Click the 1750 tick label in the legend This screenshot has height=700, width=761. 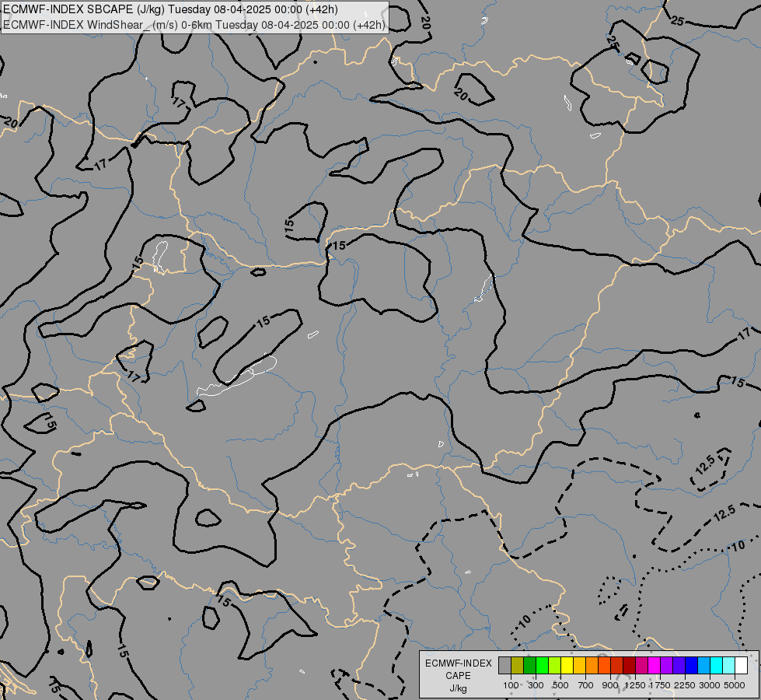pyautogui.click(x=660, y=685)
